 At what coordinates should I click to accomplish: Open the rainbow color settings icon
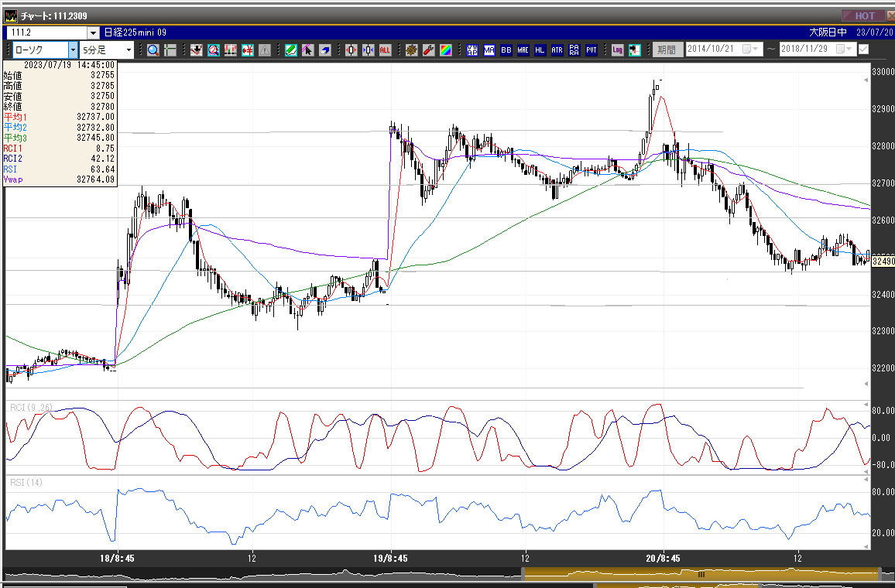(x=446, y=50)
